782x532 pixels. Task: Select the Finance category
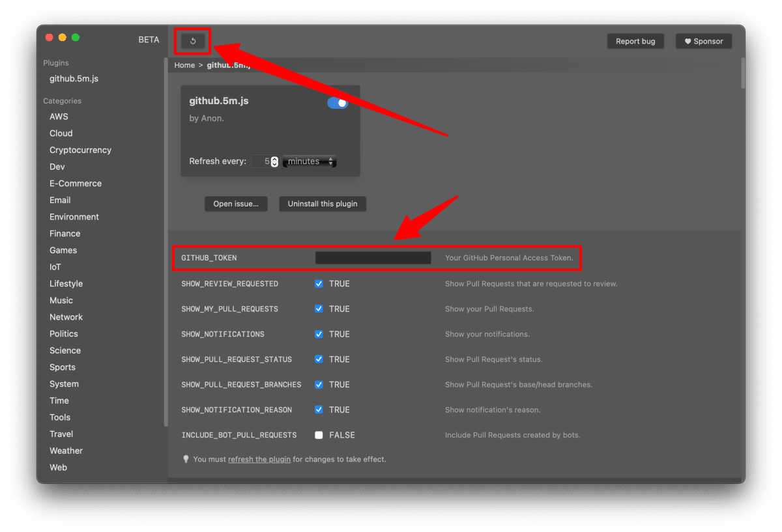pos(65,233)
